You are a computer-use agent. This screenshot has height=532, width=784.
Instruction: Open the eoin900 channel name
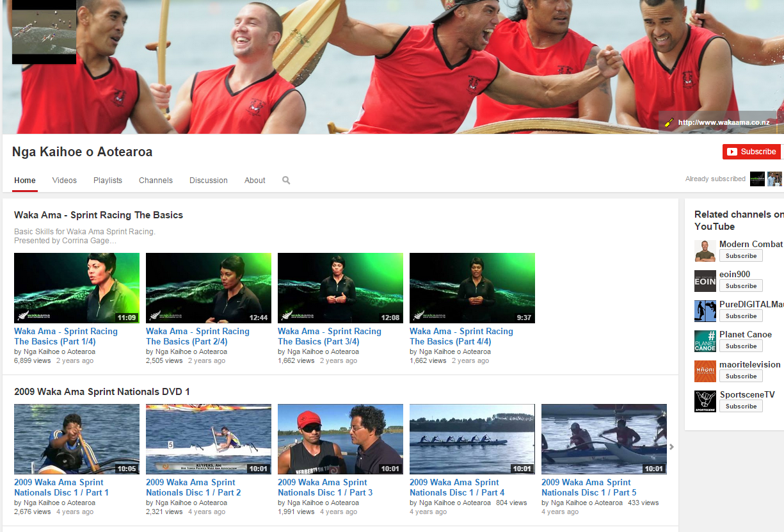coord(735,274)
